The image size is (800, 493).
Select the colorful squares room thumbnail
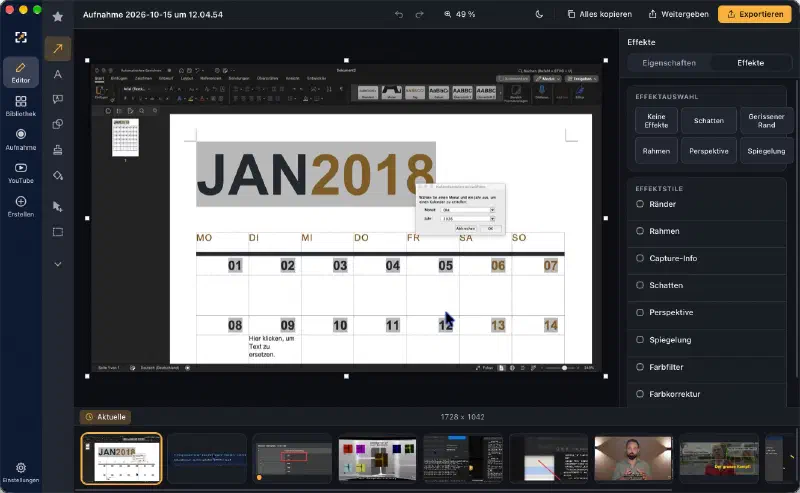coord(378,458)
